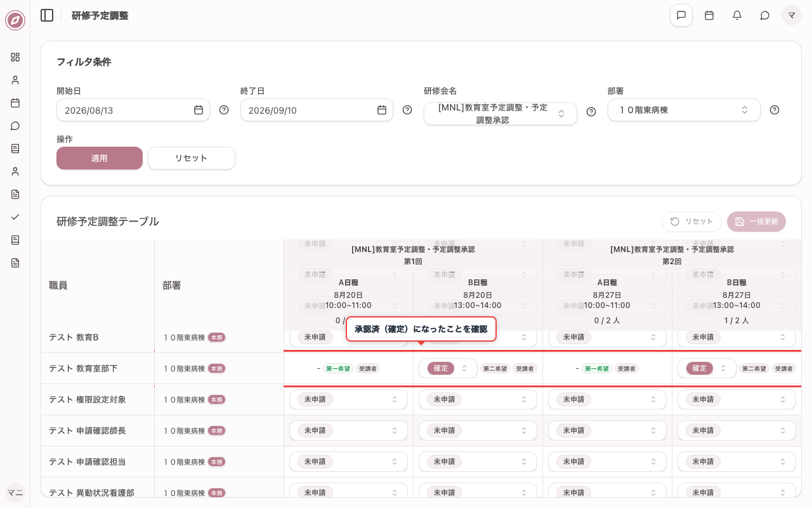812x508 pixels.
Task: Open the dashboard grid icon in sidebar
Action: tap(15, 57)
